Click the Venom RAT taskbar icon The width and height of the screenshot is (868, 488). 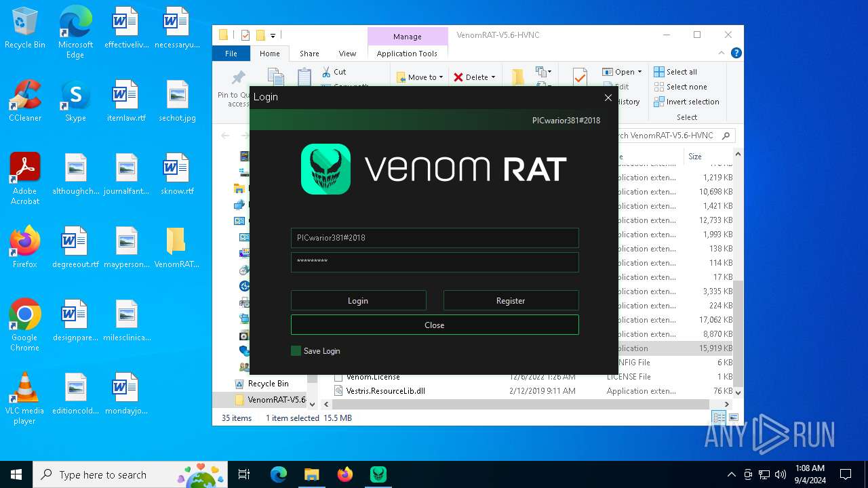pyautogui.click(x=378, y=474)
